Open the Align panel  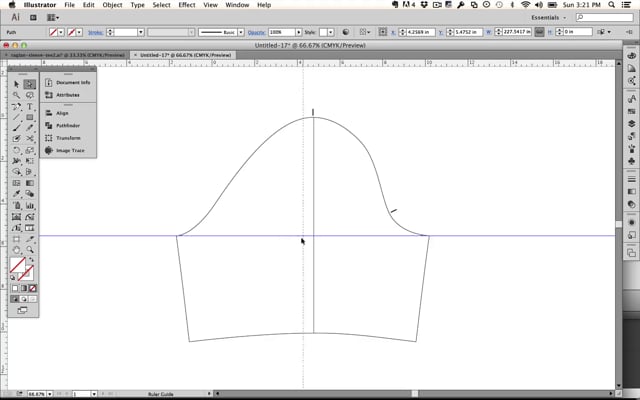[x=62, y=113]
